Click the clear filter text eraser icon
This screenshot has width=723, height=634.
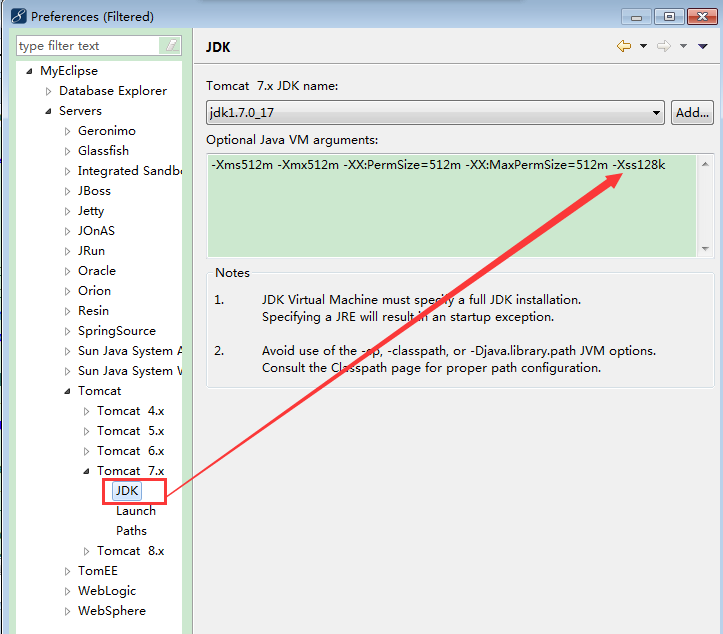point(171,45)
